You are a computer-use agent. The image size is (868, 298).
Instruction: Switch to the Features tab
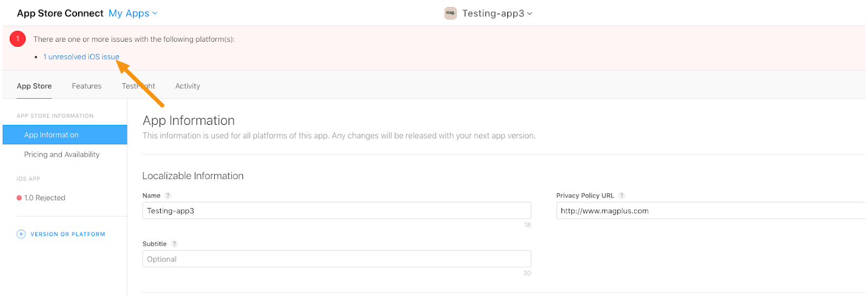point(87,86)
